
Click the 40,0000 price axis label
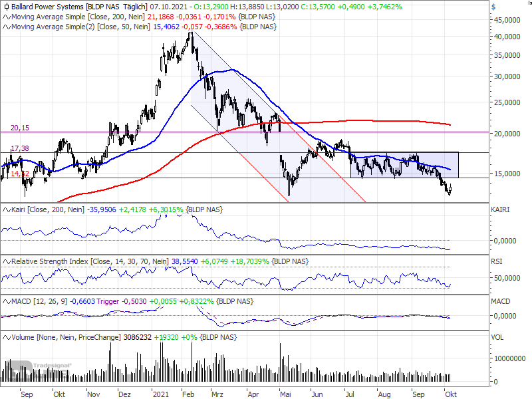tap(507, 37)
